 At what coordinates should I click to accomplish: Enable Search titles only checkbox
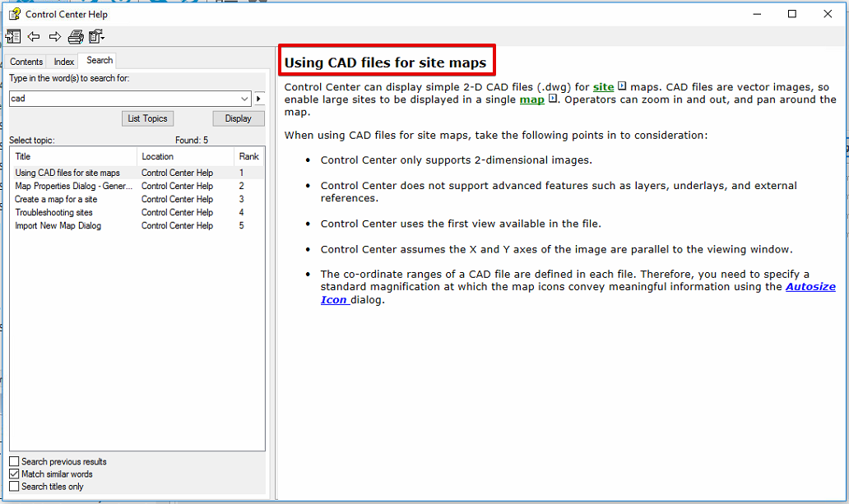click(x=14, y=486)
